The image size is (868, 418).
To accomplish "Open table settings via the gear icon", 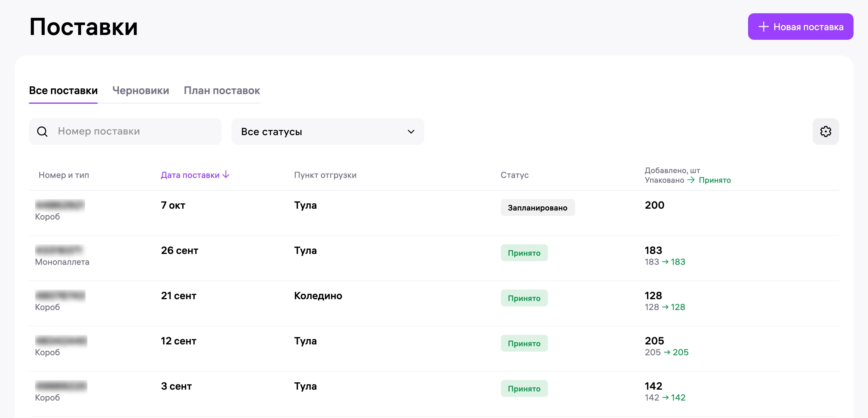I will [x=825, y=131].
